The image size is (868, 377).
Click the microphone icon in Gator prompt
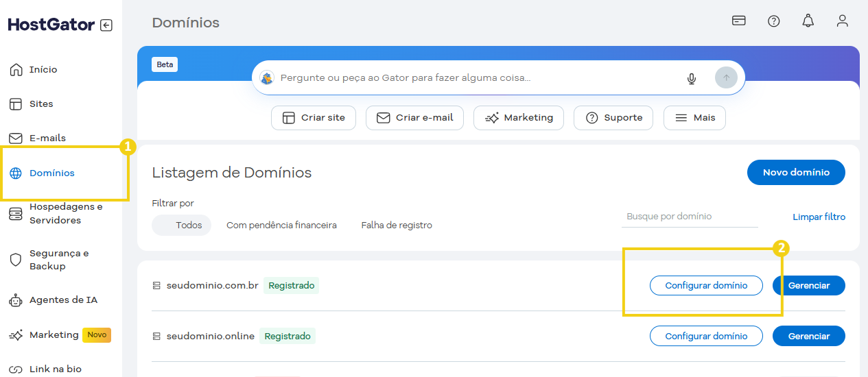[692, 78]
